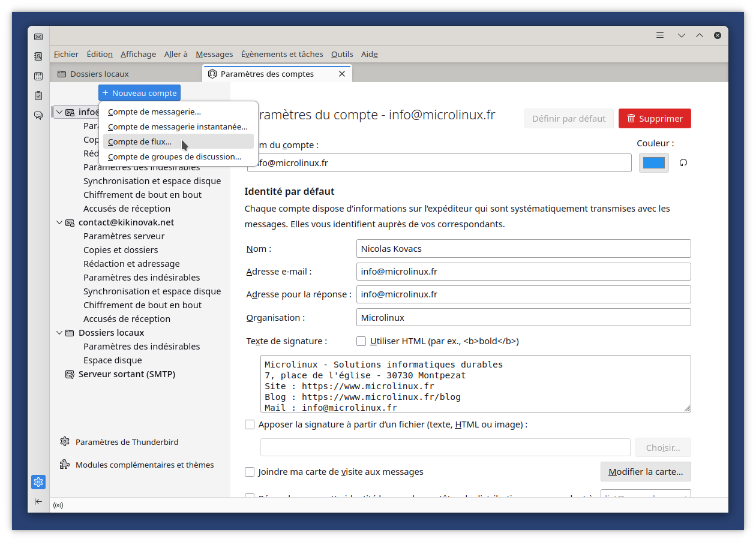The width and height of the screenshot is (756, 542).
Task: Click the red Supprimer button
Action: point(655,119)
